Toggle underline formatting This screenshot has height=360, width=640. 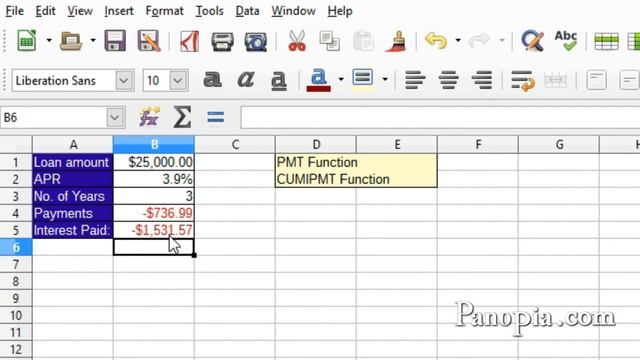click(279, 80)
